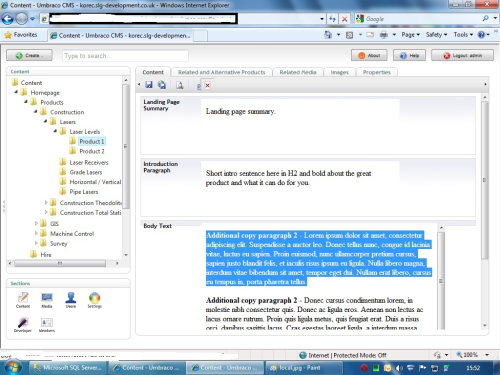Open the Members section icon
500x375 pixels.
pyautogui.click(x=47, y=325)
